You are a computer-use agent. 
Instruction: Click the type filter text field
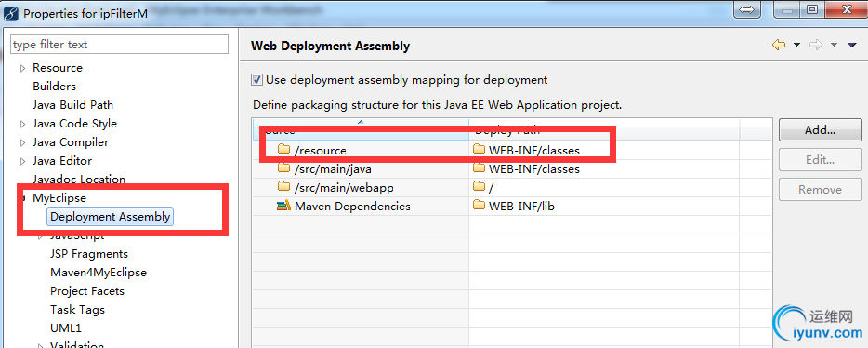coord(120,45)
